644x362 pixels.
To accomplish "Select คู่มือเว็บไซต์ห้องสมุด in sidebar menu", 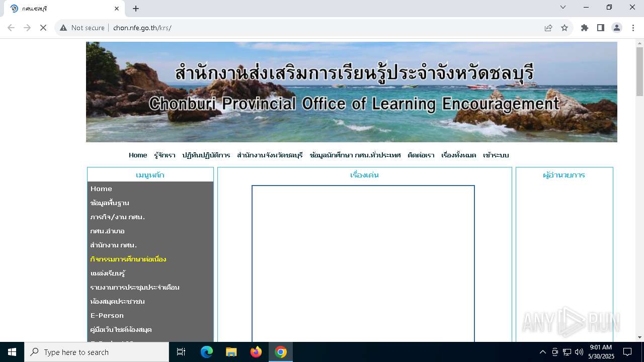I will tap(150, 329).
